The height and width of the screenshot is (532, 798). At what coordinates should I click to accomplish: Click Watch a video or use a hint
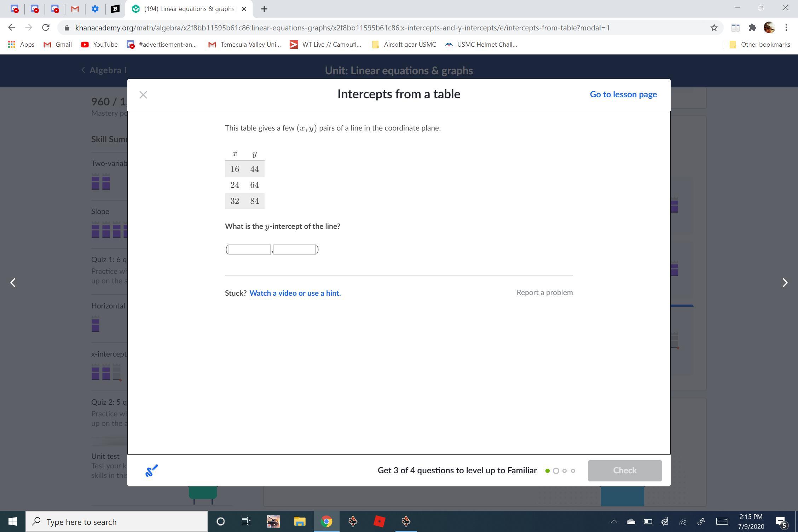pyautogui.click(x=295, y=293)
